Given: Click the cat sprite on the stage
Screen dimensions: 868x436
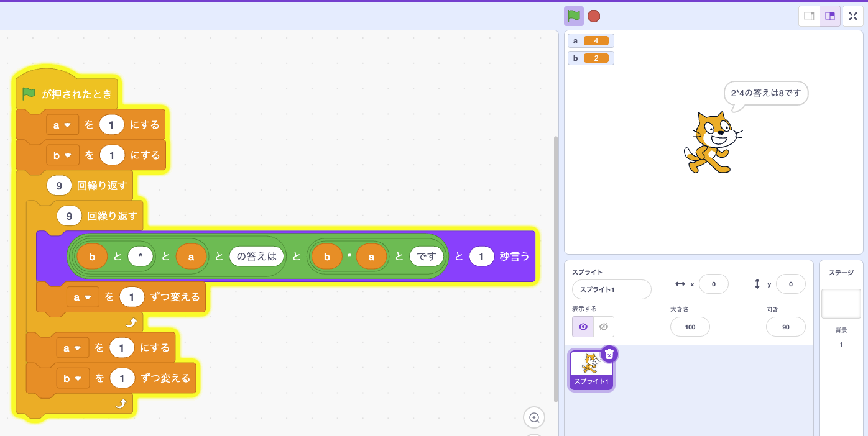Looking at the screenshot, I should (713, 142).
